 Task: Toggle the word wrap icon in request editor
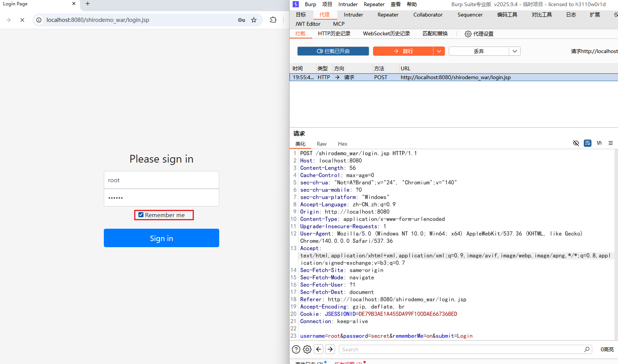pos(587,143)
